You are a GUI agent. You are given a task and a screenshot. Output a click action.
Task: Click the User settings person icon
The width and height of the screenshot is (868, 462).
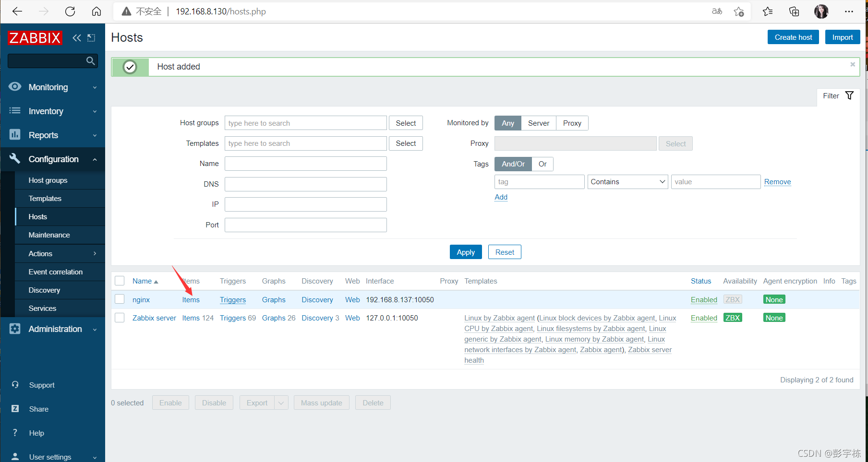pos(15,457)
